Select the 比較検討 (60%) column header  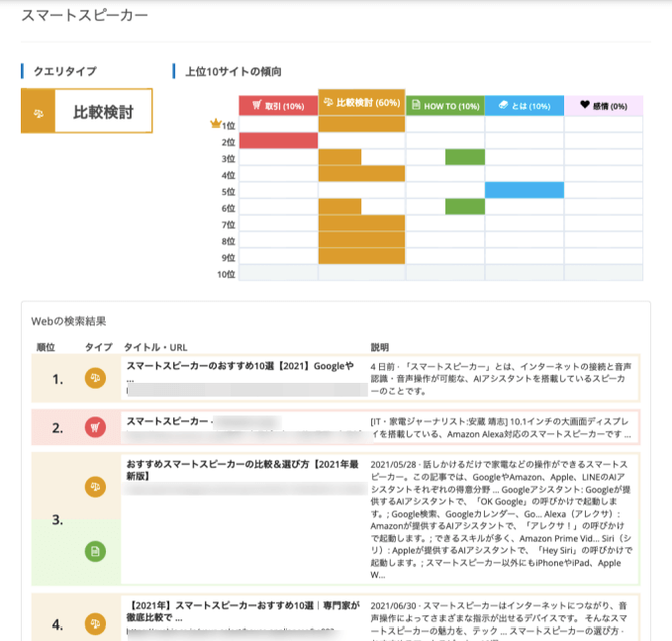coord(361,103)
